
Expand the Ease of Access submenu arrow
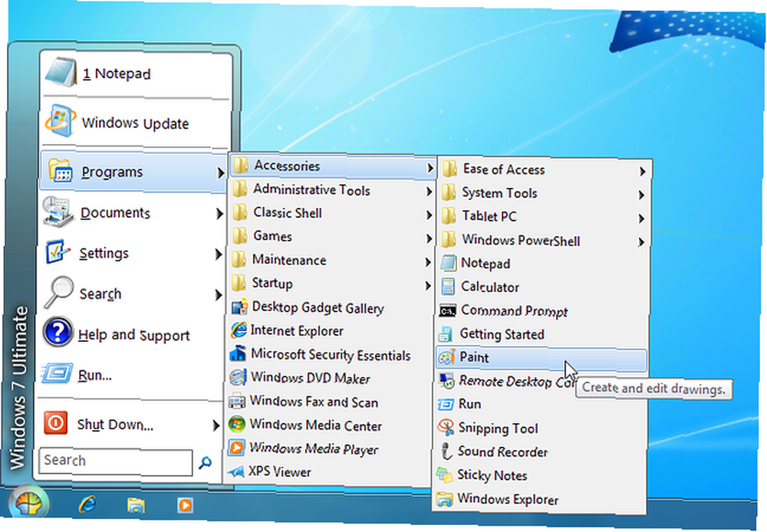click(642, 171)
